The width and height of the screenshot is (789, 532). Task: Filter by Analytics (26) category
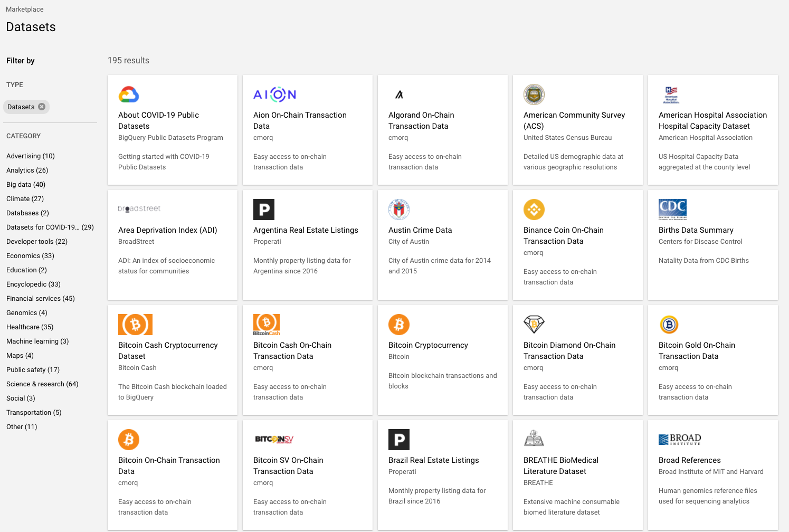[27, 170]
